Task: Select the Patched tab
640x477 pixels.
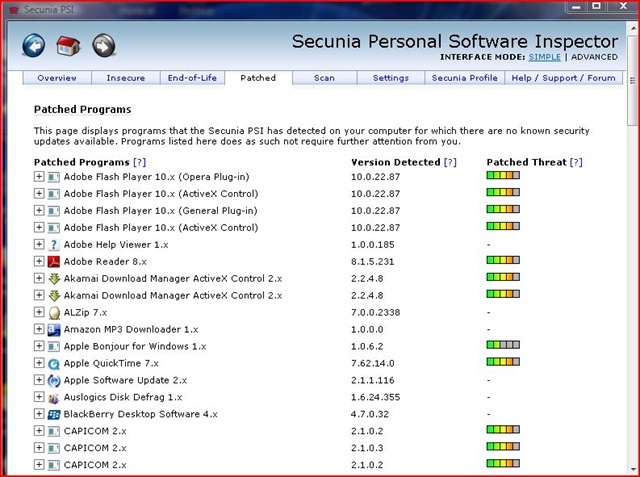Action: click(258, 78)
